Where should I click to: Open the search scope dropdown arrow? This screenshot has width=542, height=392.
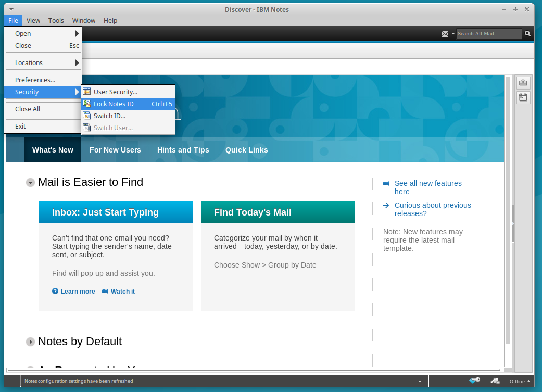(x=452, y=33)
